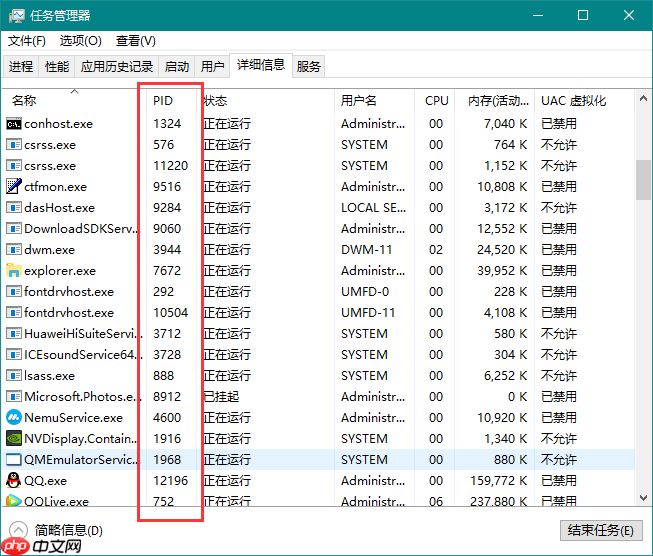The image size is (653, 556).
Task: Click the QQ.exe penguin icon
Action: pos(13,480)
